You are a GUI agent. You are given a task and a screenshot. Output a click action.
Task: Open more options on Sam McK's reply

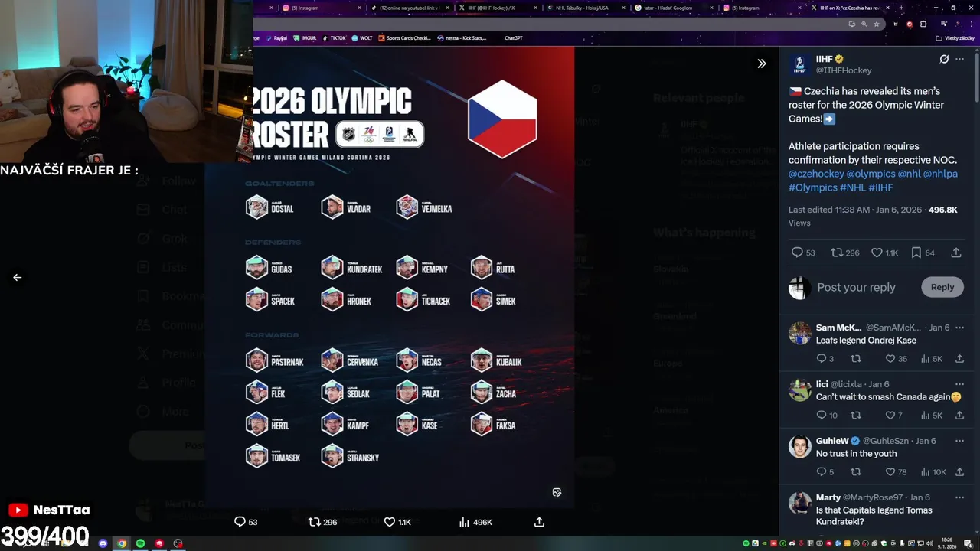click(x=959, y=328)
